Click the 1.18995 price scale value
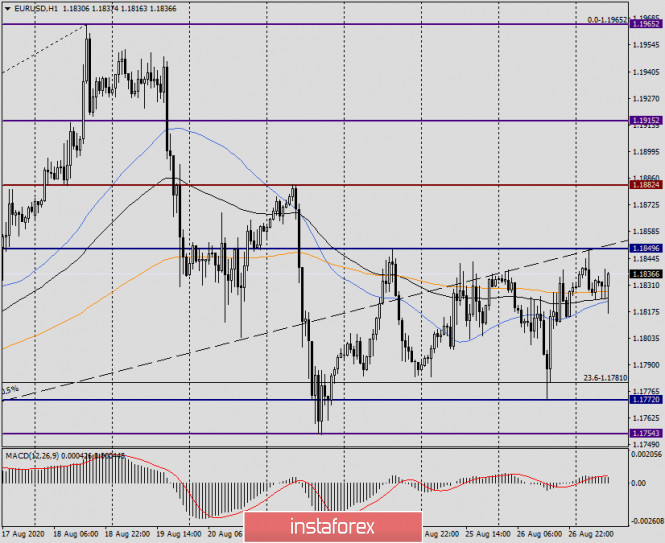This screenshot has height=543, width=665. point(646,152)
